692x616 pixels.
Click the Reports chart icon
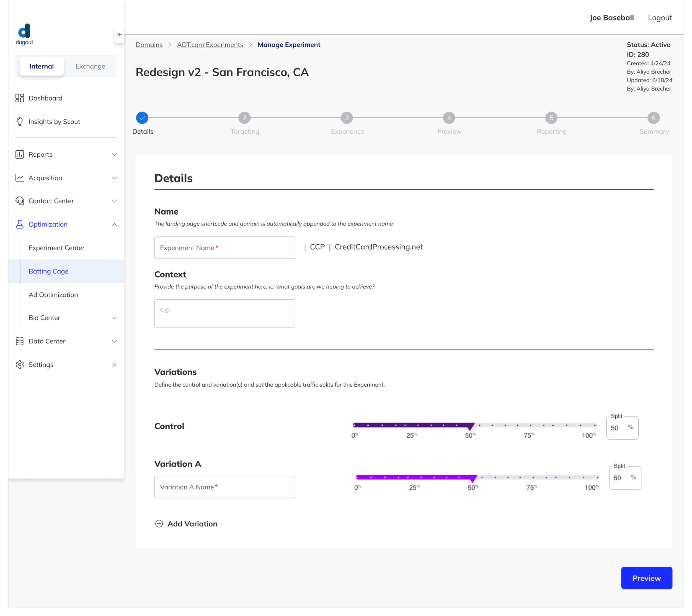pos(20,155)
